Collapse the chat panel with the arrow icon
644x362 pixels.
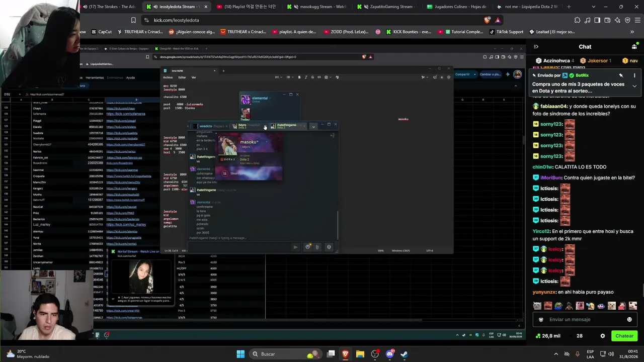[x=536, y=47]
